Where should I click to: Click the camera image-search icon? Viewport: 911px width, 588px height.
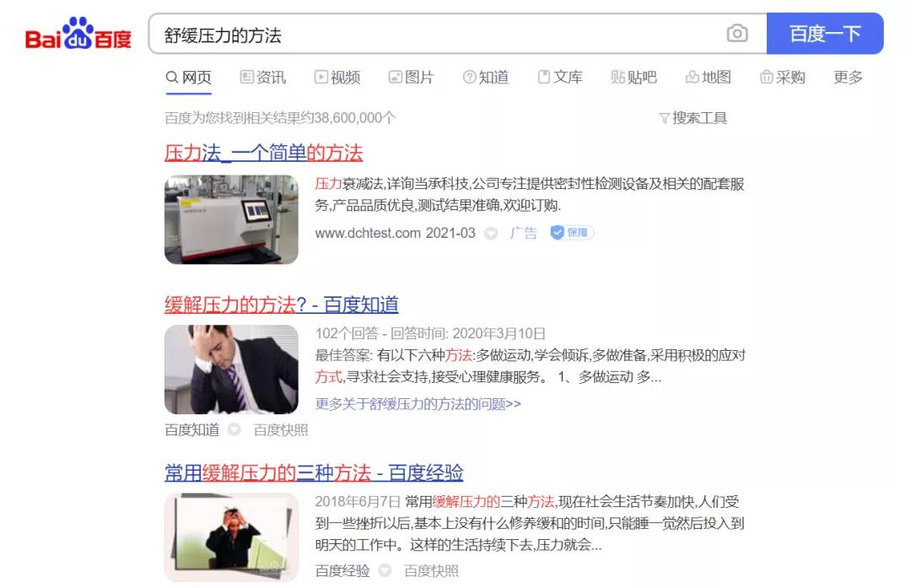[x=737, y=33]
